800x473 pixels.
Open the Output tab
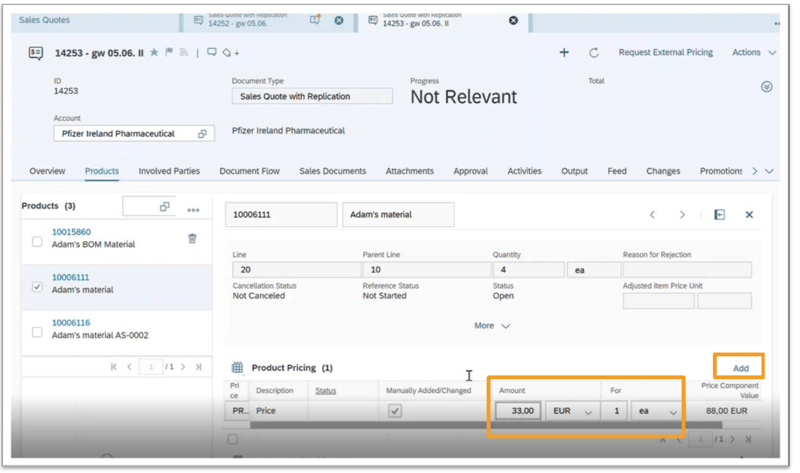click(x=574, y=171)
